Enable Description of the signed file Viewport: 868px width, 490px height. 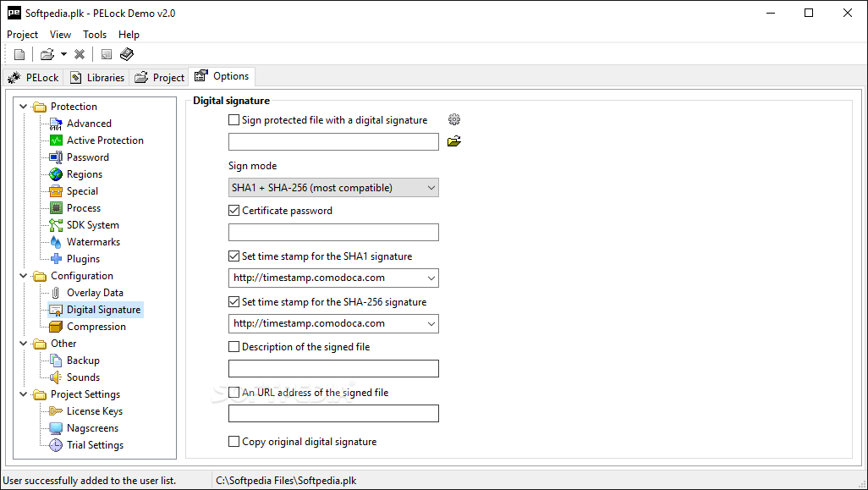pyautogui.click(x=234, y=347)
